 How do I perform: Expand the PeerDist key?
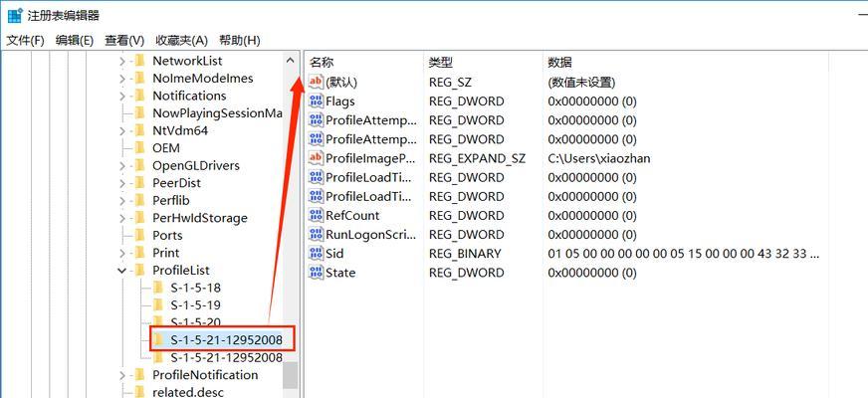[x=122, y=183]
